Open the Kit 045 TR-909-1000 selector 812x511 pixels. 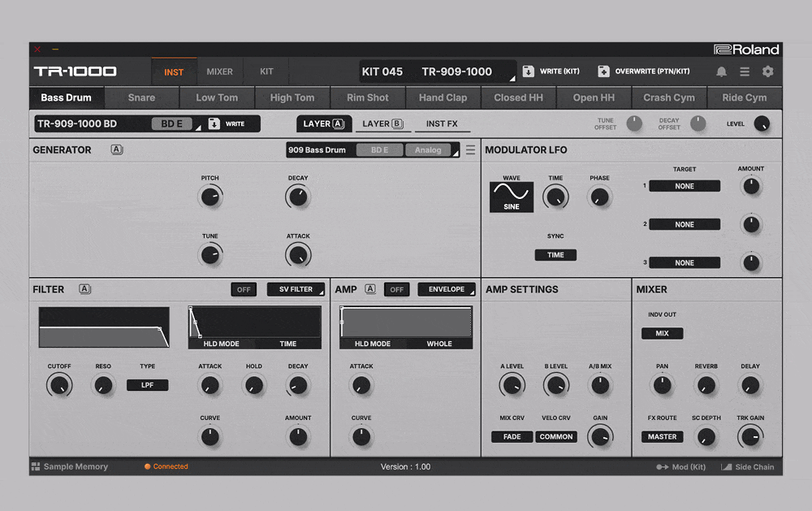click(438, 71)
